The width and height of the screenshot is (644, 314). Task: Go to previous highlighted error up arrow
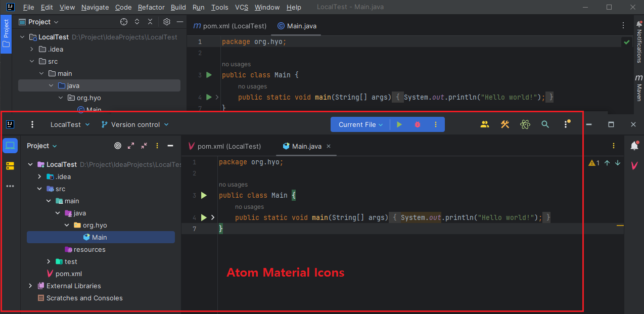(607, 163)
